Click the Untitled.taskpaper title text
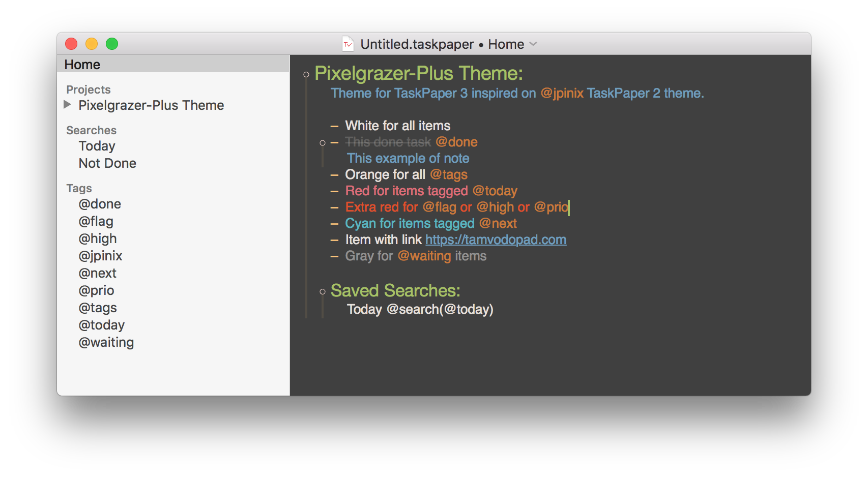Screen dimensions: 868x477 [417, 44]
